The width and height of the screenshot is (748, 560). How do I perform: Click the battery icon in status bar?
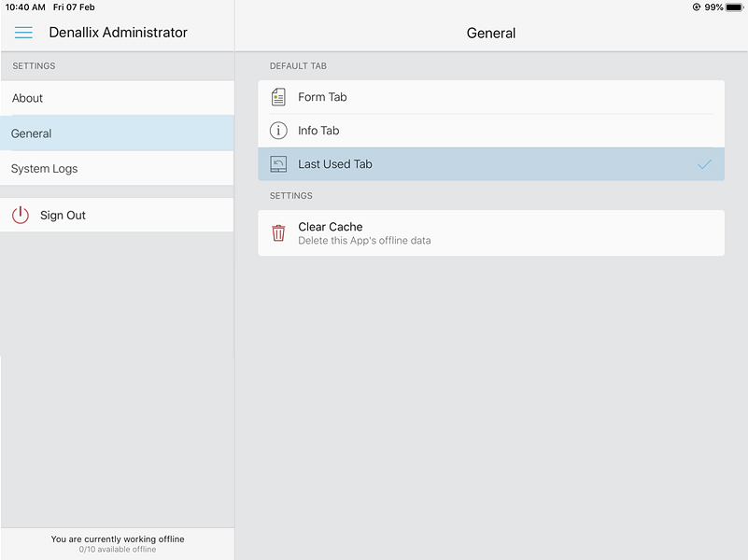[734, 7]
